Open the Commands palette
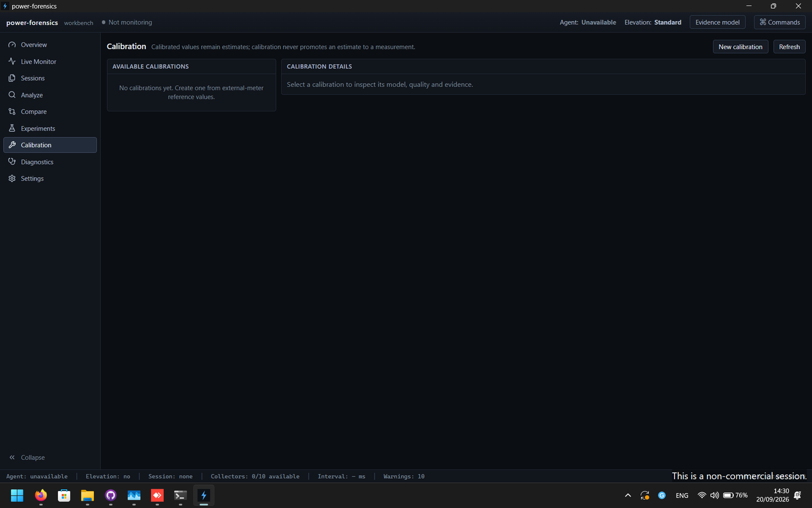The height and width of the screenshot is (508, 812). [780, 22]
